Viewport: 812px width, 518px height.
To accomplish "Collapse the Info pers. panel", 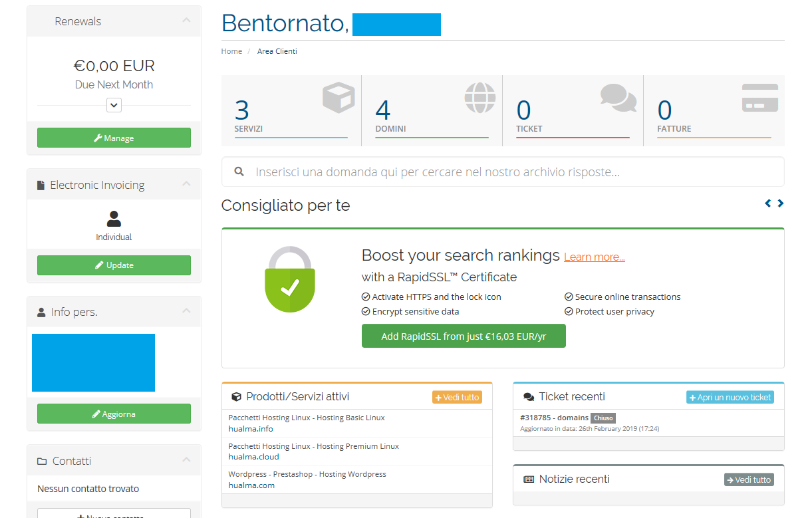I will pos(186,311).
